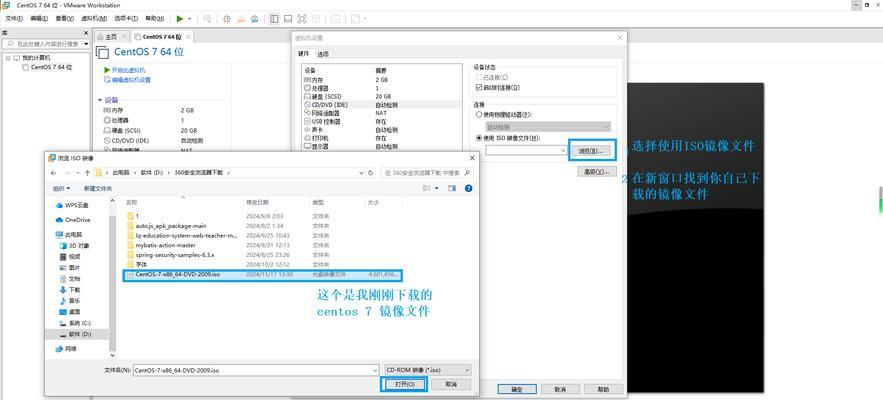Screen dimensions: 883x400
Task: Toggle the library sidebar view icon in toolbar
Action: [x=274, y=19]
